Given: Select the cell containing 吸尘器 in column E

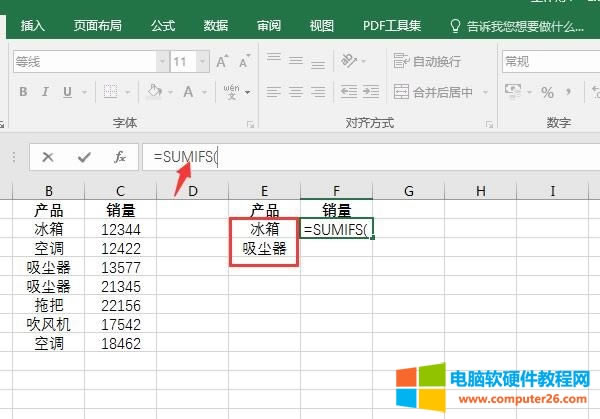Looking at the screenshot, I should (x=264, y=248).
